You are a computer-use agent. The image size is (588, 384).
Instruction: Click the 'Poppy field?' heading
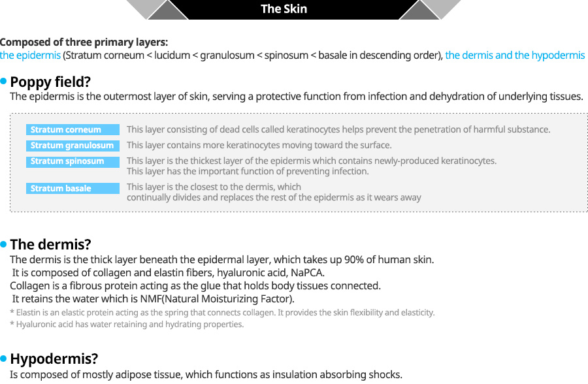click(x=50, y=82)
